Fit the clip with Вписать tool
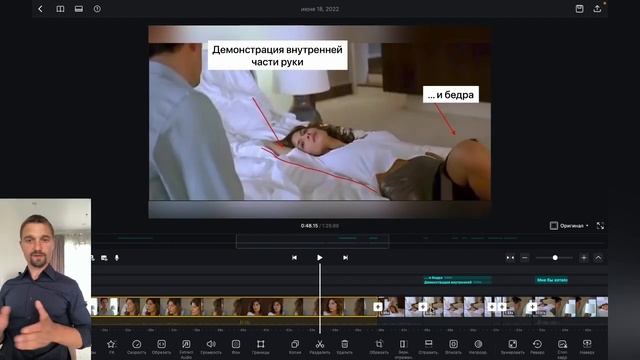Screen dimensions: 640x360 click(x=453, y=347)
